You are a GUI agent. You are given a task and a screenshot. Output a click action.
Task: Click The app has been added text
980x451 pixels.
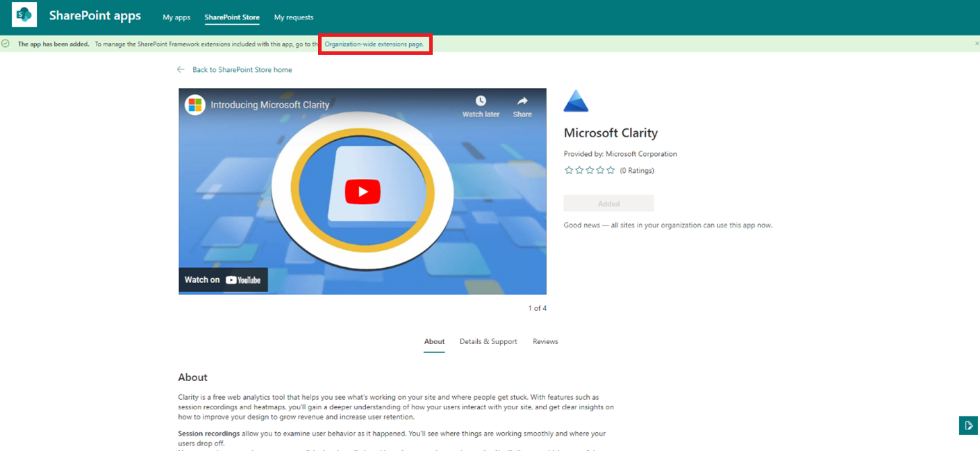(53, 44)
